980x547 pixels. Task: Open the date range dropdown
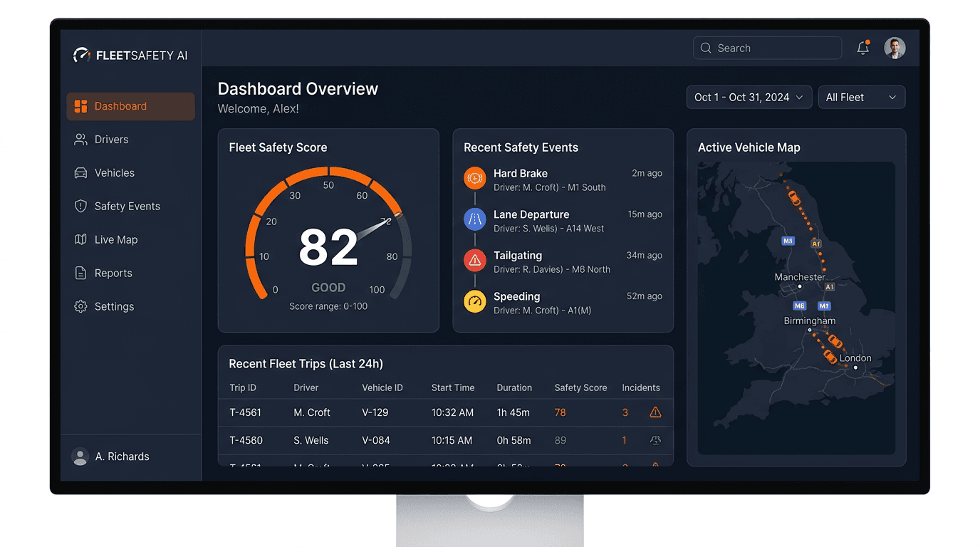pyautogui.click(x=749, y=98)
